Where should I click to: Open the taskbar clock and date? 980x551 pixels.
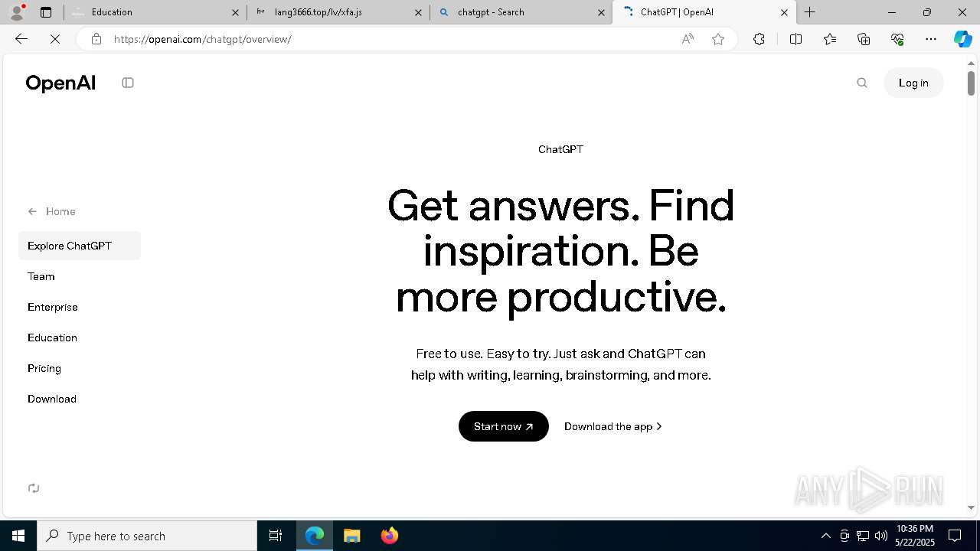915,536
